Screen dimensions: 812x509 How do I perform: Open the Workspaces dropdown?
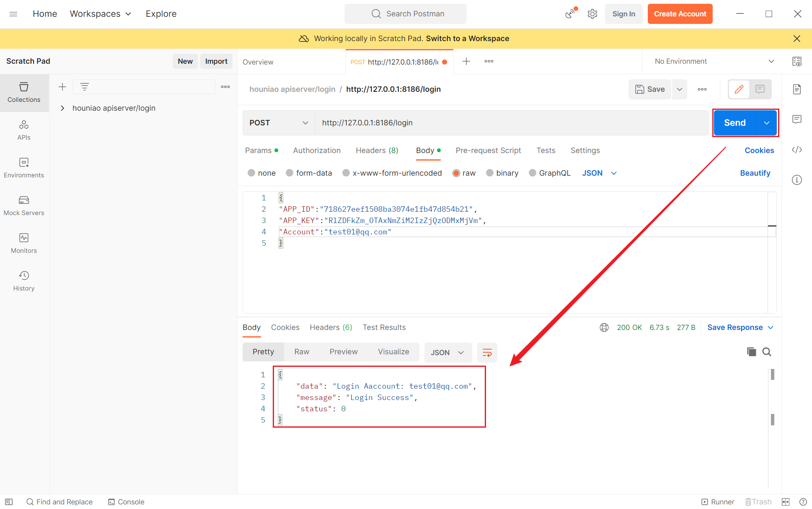(x=101, y=14)
